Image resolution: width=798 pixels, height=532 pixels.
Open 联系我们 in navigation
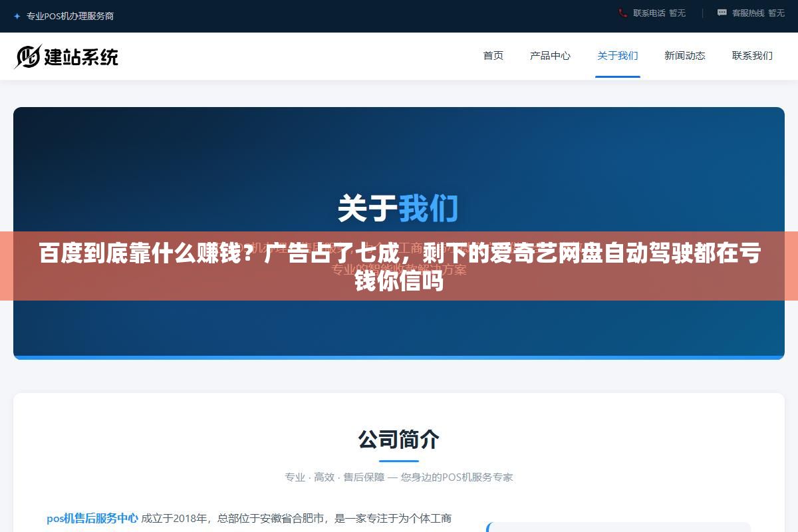tap(752, 56)
